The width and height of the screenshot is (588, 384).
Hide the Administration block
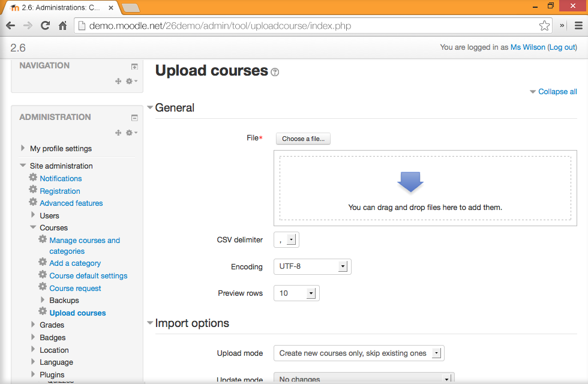point(134,118)
